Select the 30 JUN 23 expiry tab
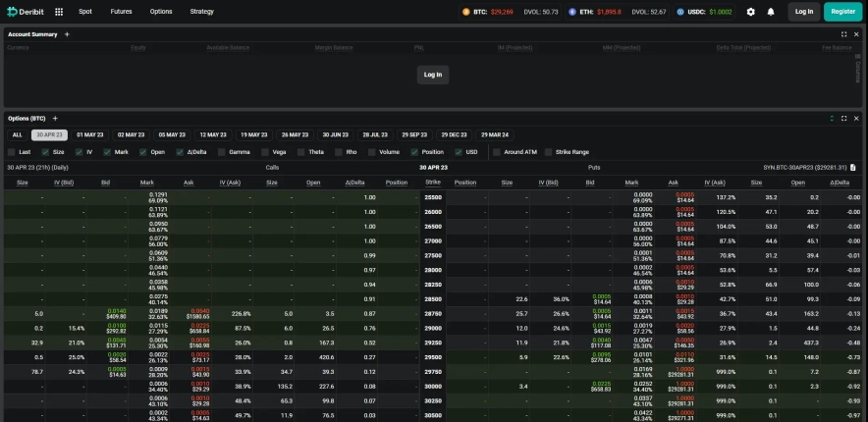Image resolution: width=868 pixels, height=422 pixels. (335, 134)
